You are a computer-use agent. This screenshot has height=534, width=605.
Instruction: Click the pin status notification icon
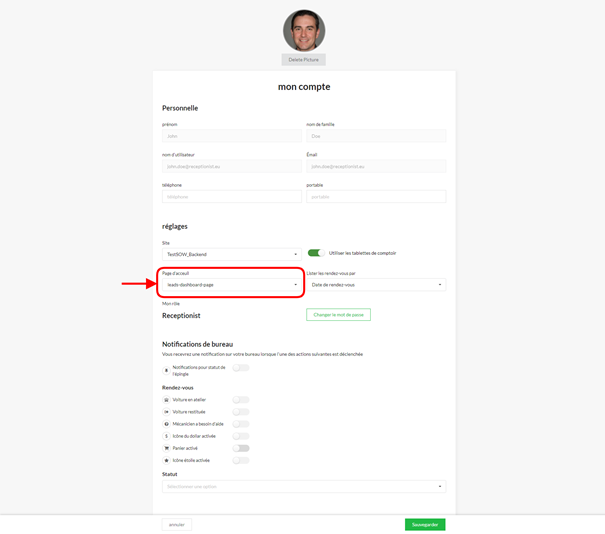point(166,370)
